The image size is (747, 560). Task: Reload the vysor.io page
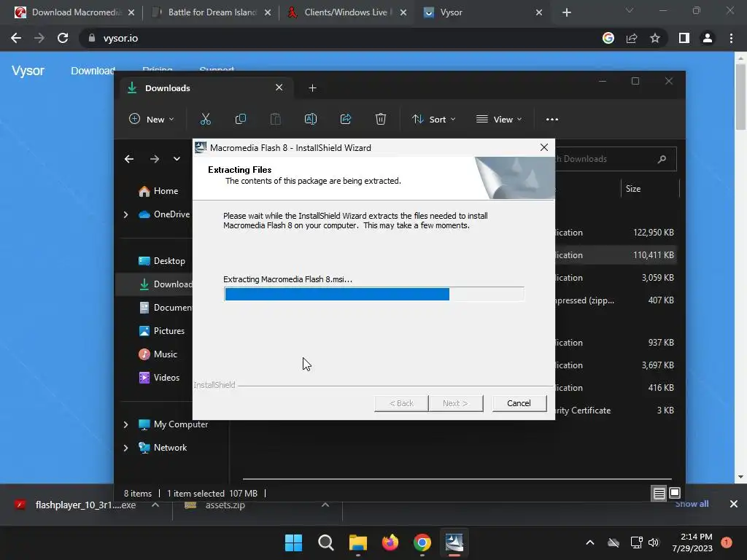click(63, 38)
